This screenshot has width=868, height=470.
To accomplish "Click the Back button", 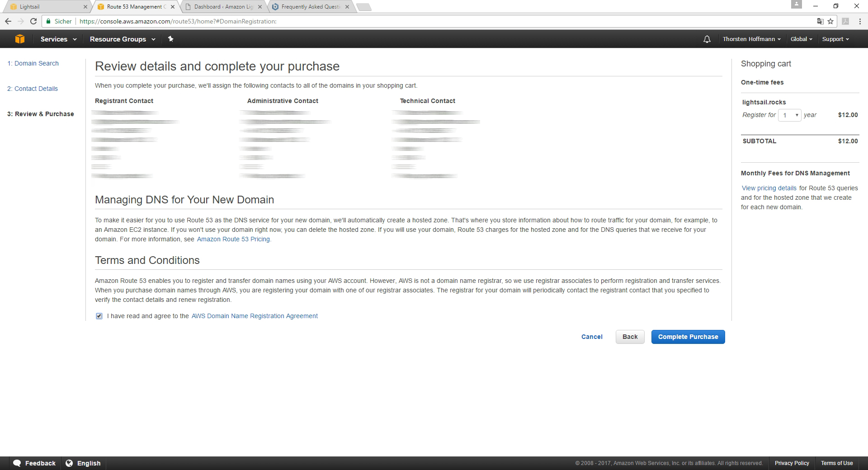I will 630,337.
